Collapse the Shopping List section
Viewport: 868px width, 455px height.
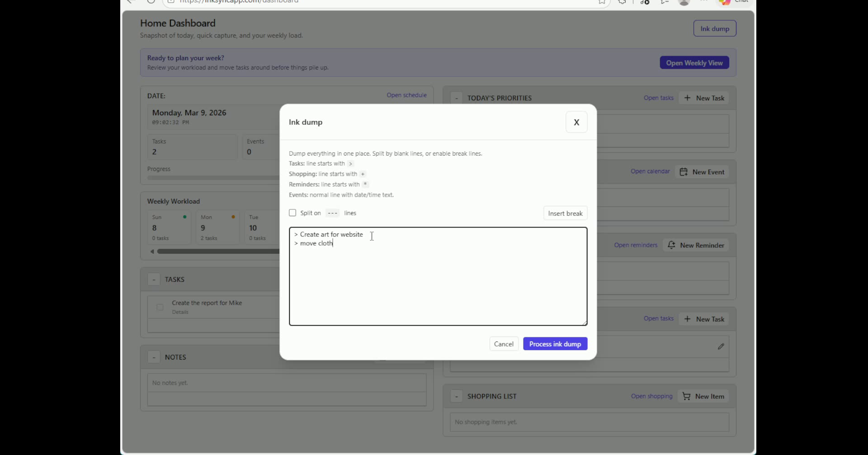[x=456, y=397]
